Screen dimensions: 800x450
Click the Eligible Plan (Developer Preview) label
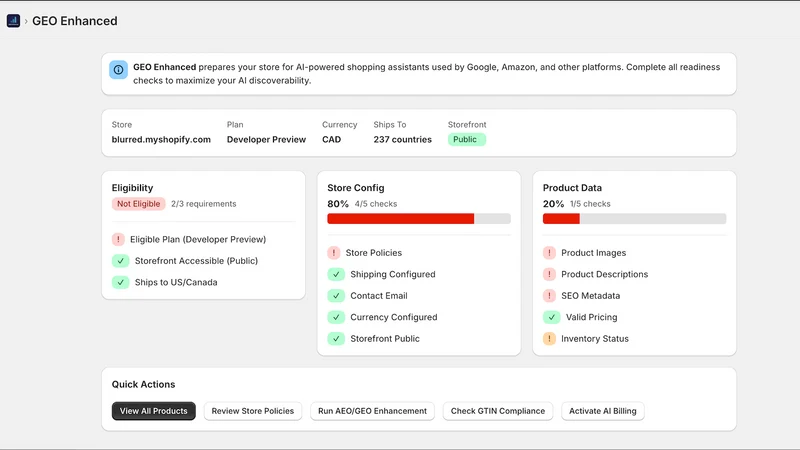click(x=198, y=239)
